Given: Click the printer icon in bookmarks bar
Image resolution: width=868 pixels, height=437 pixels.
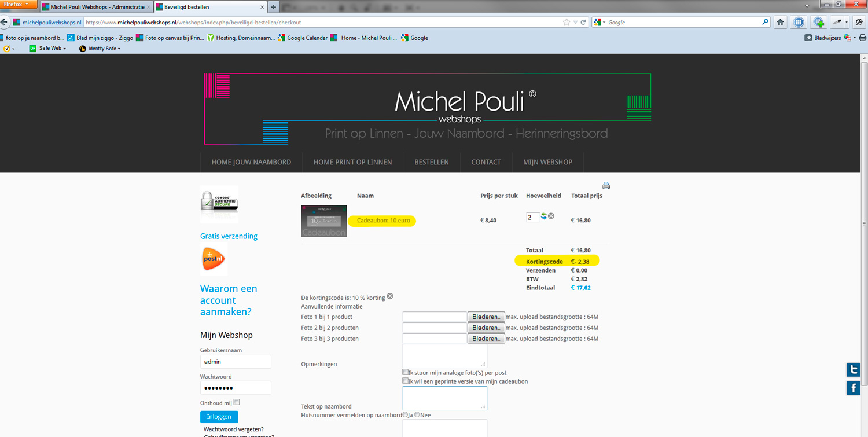Looking at the screenshot, I should (x=863, y=38).
